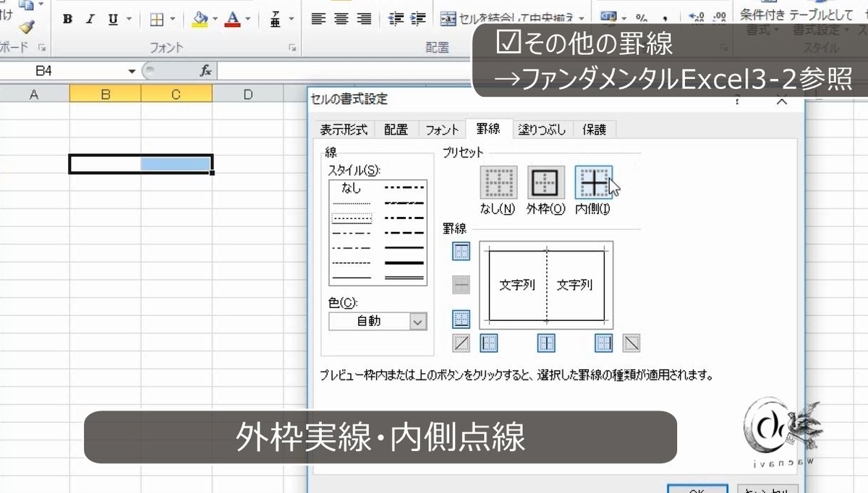Image resolution: width=868 pixels, height=493 pixels.
Task: Switch to the フォント tab
Action: pos(441,129)
